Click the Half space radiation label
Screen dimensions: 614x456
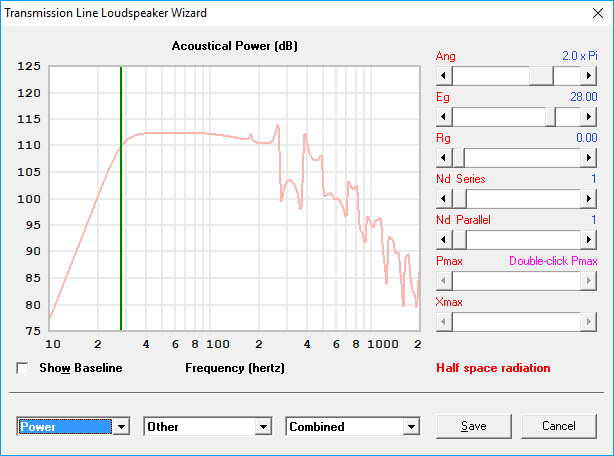click(x=493, y=368)
